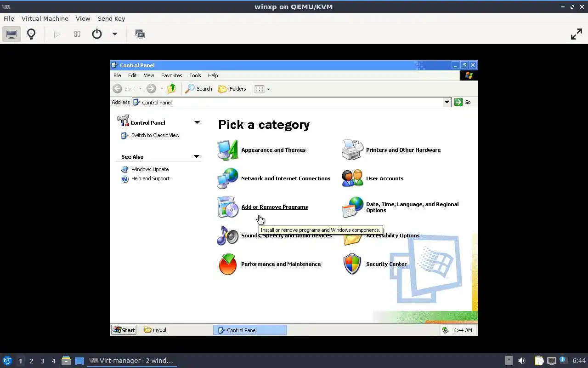Open the Add or Remove Programs icon
Image resolution: width=588 pixels, height=368 pixels.
228,207
